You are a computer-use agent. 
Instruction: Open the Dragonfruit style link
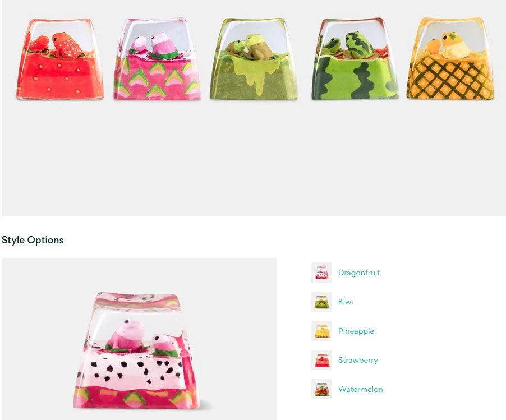point(359,273)
